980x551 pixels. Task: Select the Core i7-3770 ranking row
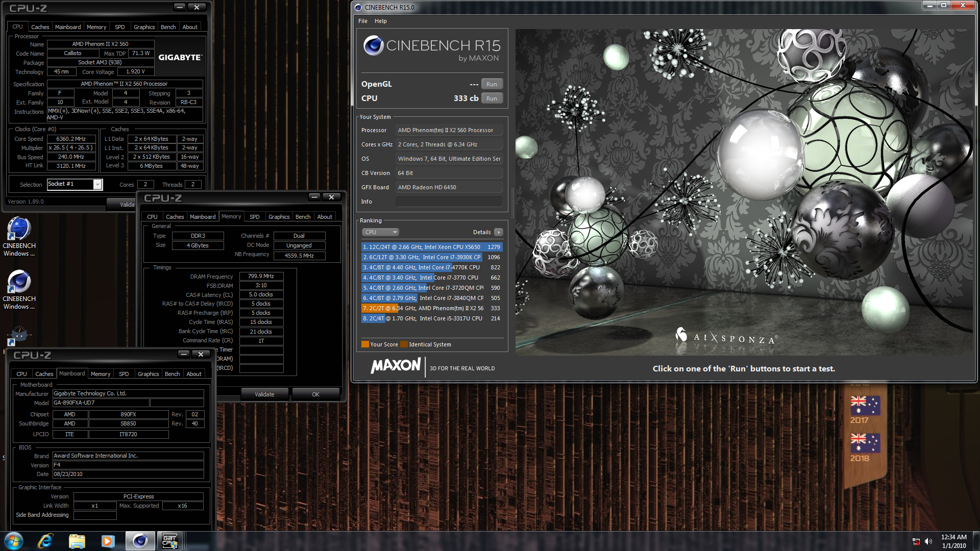pyautogui.click(x=432, y=278)
